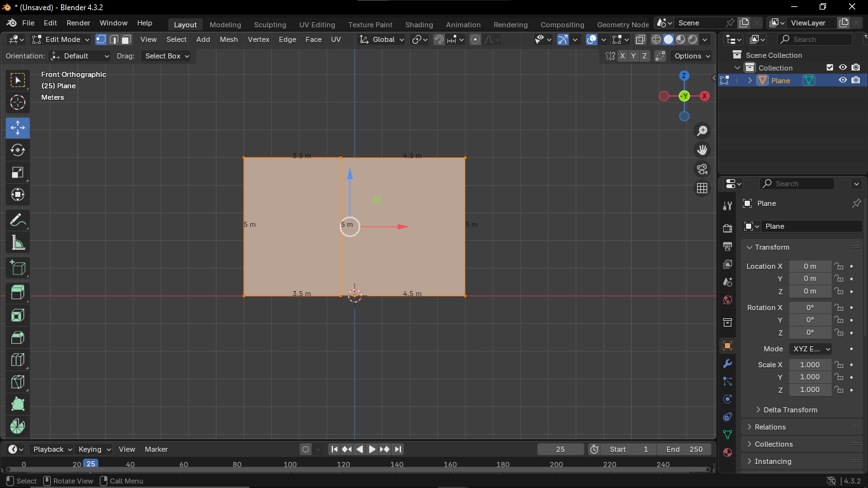Click the red X axis gizmo ball
The height and width of the screenshot is (488, 868).
click(705, 96)
